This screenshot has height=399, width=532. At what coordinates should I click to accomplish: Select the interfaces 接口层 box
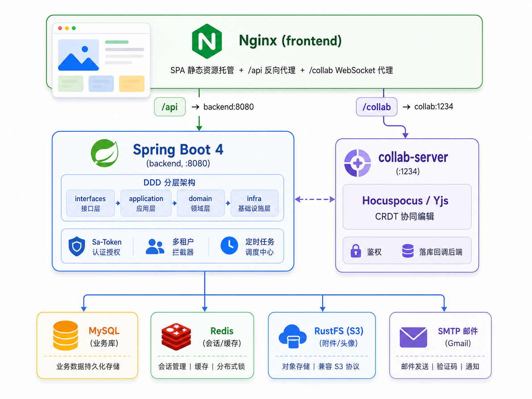[90, 203]
